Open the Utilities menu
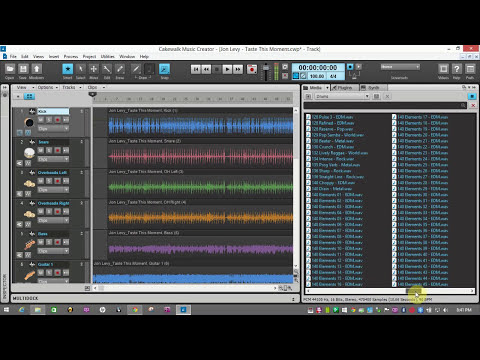Viewport: 480px width, 360px height. 107,56
